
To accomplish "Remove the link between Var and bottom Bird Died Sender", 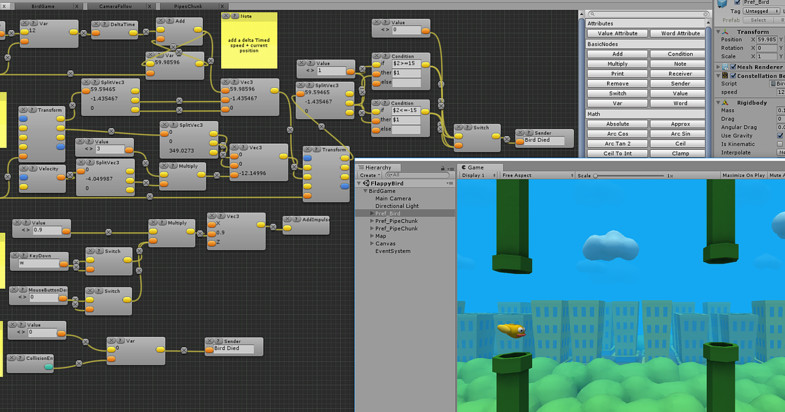I will pyautogui.click(x=184, y=350).
